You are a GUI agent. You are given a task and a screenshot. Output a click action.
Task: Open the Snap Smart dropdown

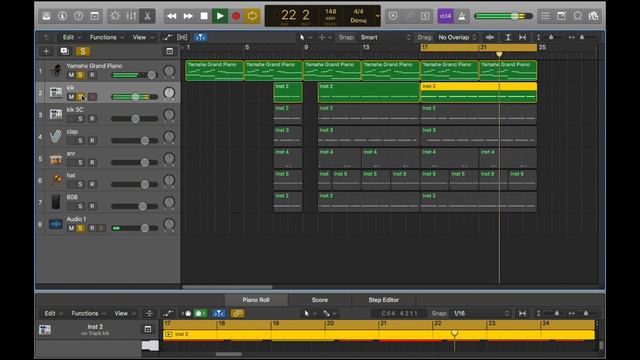click(385, 37)
